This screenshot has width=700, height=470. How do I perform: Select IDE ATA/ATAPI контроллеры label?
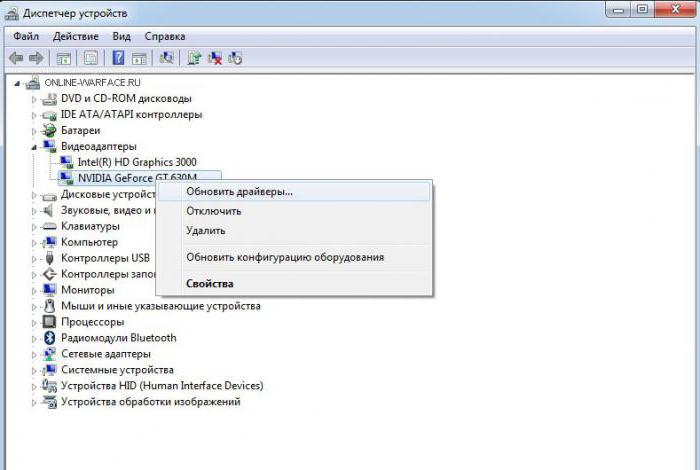[x=131, y=114]
